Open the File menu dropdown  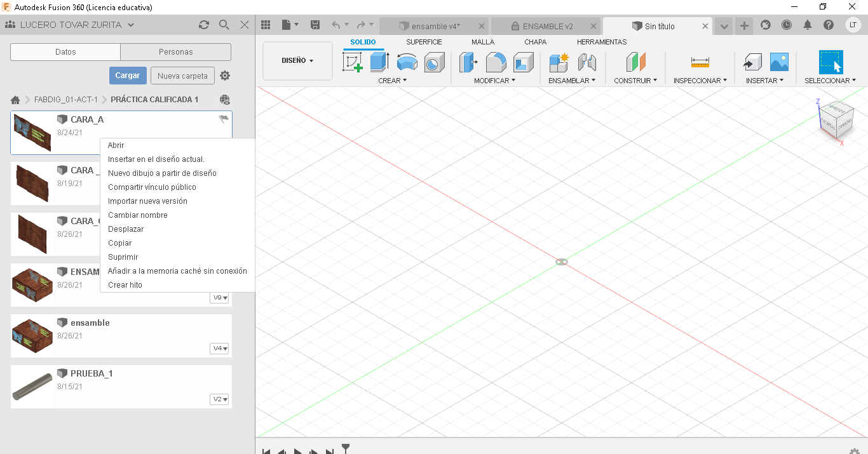pos(290,25)
